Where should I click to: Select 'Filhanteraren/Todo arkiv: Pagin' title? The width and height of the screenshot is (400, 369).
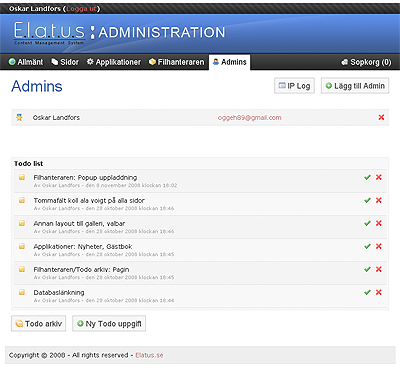[81, 270]
